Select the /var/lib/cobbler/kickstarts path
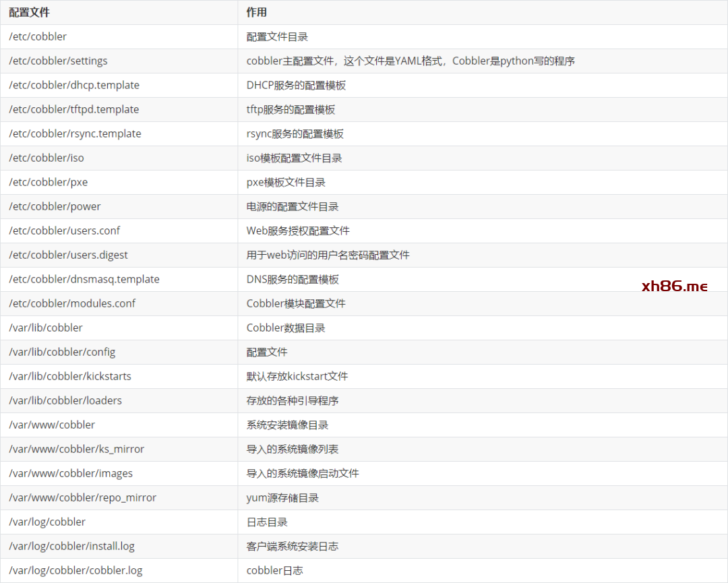728x583 pixels. (x=70, y=377)
